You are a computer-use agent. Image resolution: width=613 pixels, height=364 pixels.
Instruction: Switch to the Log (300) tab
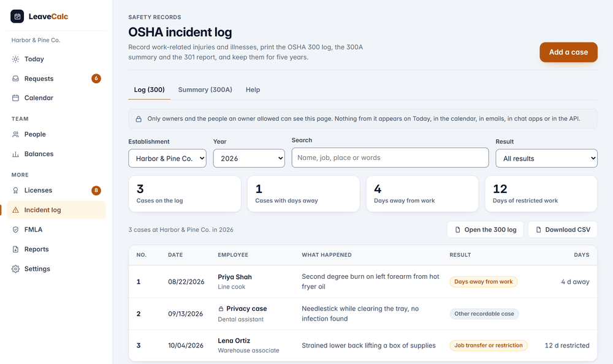(x=150, y=90)
